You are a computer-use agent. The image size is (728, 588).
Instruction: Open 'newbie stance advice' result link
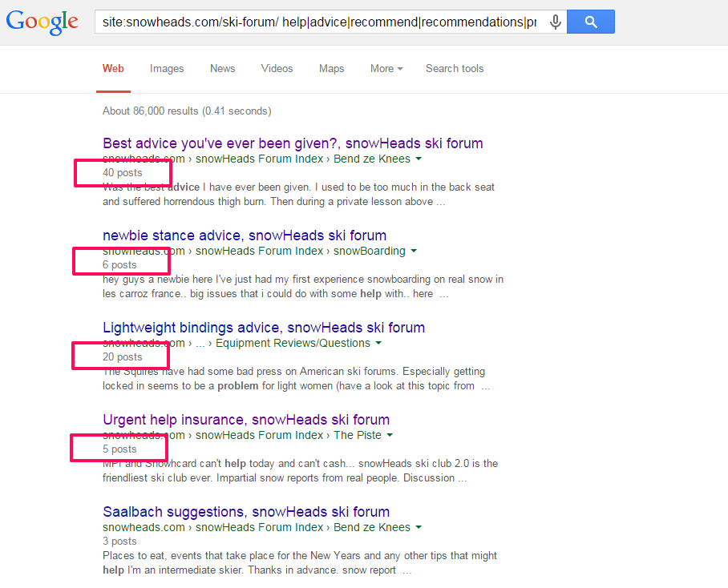coord(245,236)
